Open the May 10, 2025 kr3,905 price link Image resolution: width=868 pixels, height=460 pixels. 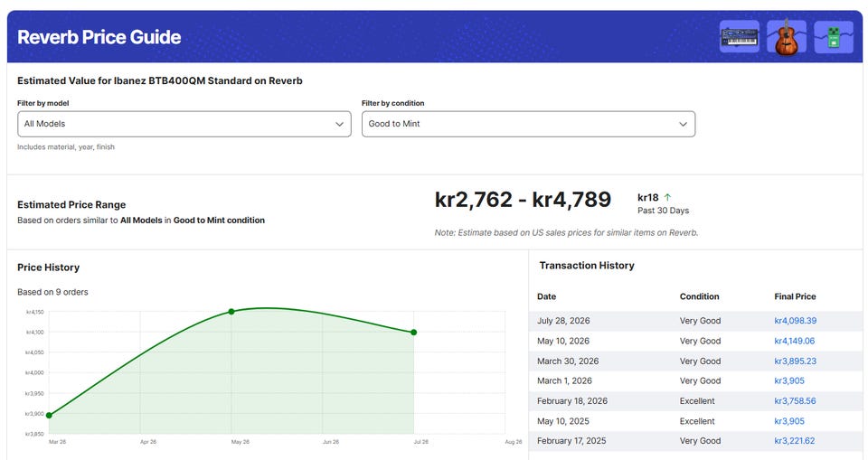click(789, 421)
